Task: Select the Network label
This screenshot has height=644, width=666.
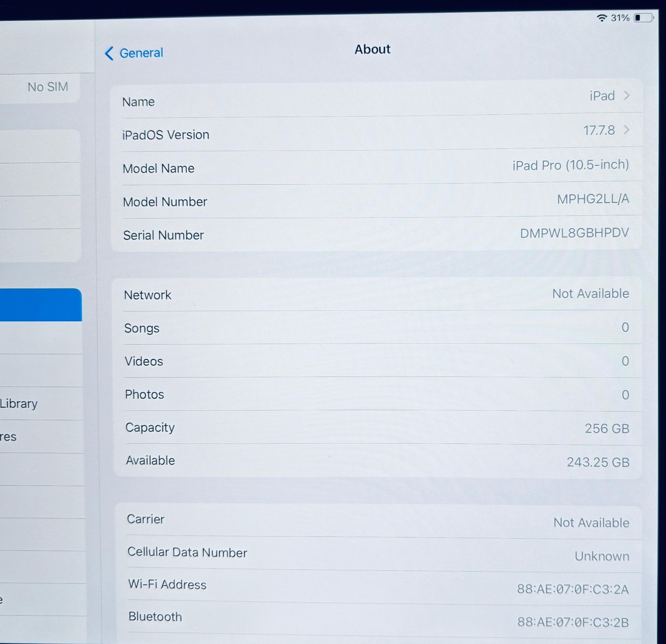Action: (148, 295)
